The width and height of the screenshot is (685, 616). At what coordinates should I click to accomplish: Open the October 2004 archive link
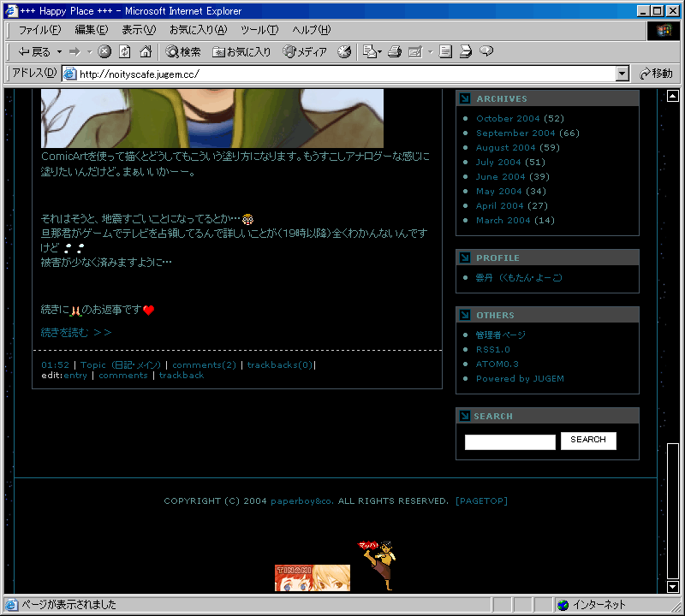pyautogui.click(x=508, y=118)
